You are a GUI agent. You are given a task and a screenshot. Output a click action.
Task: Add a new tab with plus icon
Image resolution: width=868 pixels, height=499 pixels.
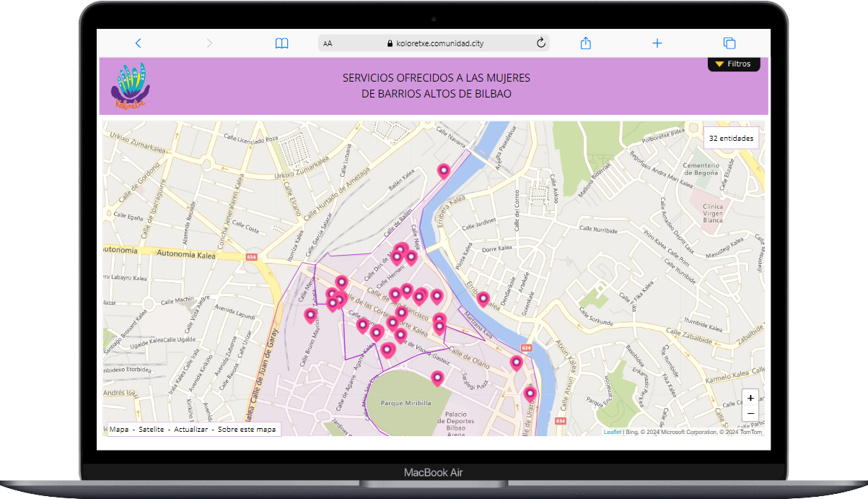(657, 43)
